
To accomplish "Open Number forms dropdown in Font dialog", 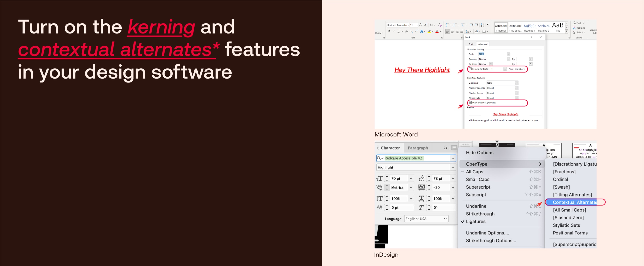I will point(517,93).
